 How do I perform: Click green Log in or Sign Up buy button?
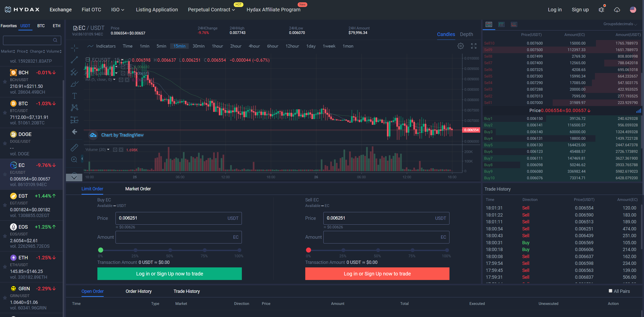[x=170, y=274]
